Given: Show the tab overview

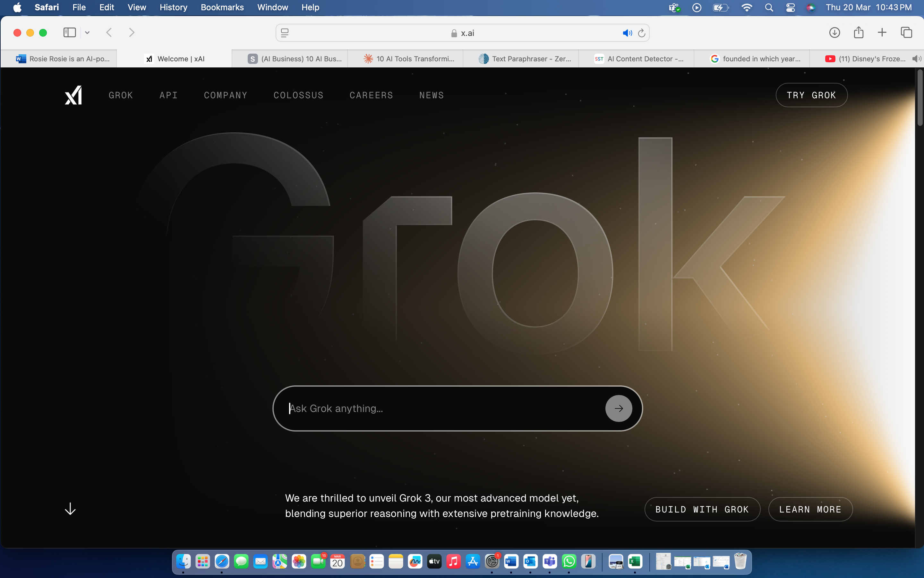Looking at the screenshot, I should coord(906,32).
